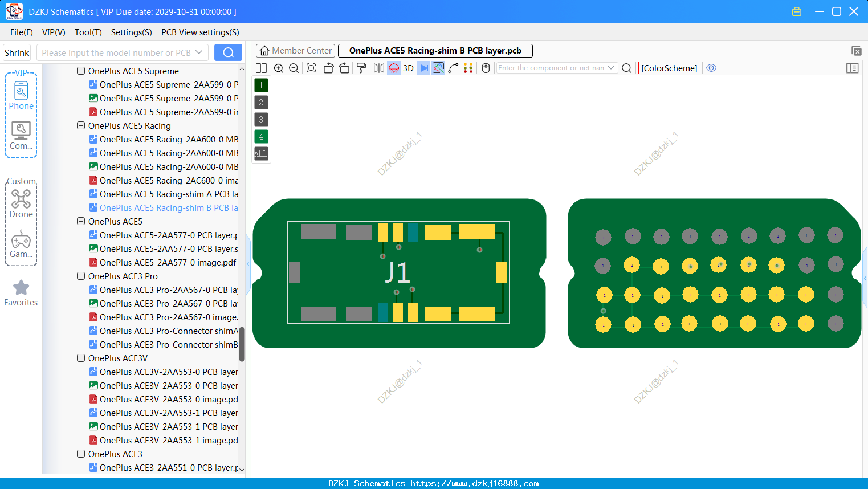
Task: Open the DZKJ Schematics logo in title bar
Action: pyautogui.click(x=14, y=11)
